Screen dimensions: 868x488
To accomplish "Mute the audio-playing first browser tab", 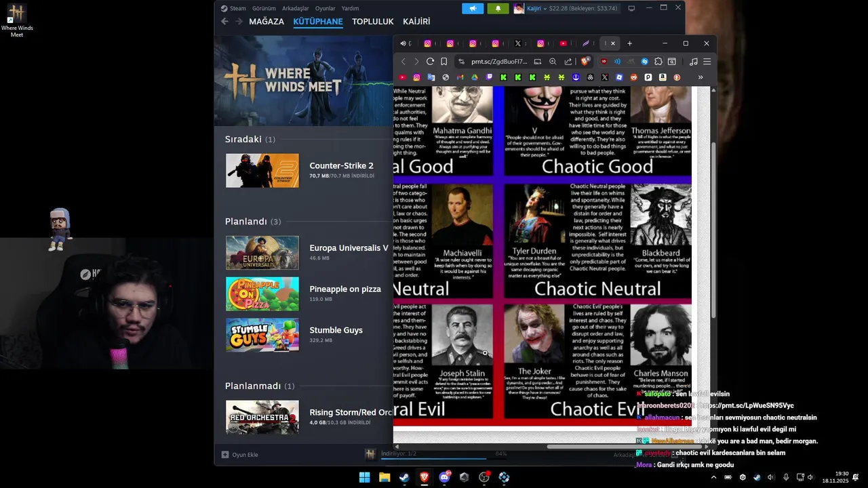I will pos(403,43).
